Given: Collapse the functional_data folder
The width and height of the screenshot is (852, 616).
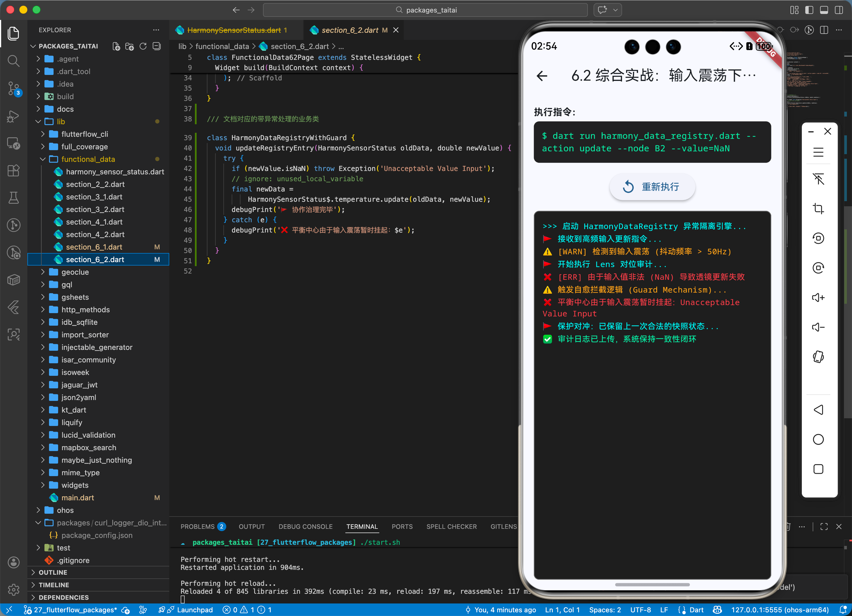Looking at the screenshot, I should coord(88,159).
